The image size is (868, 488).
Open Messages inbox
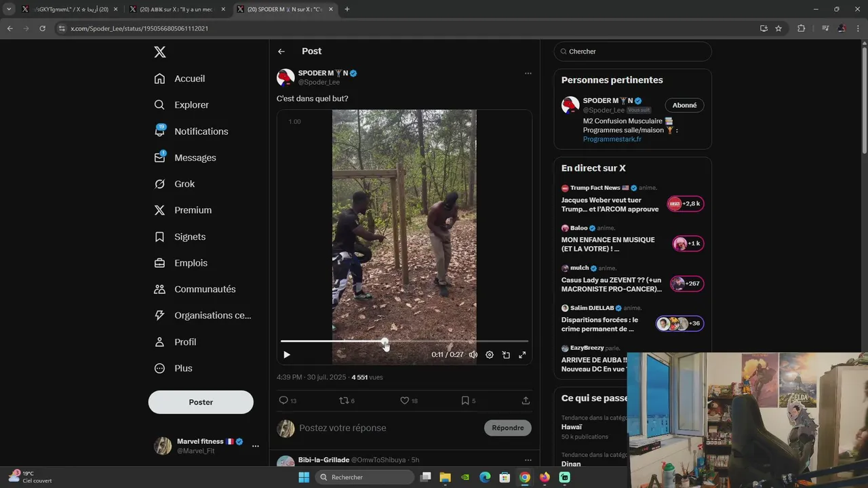click(x=185, y=157)
